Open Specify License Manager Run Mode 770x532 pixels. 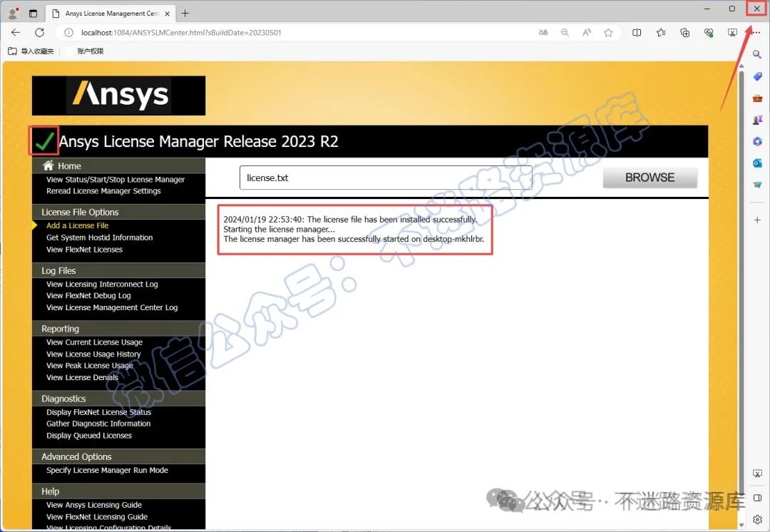[107, 470]
